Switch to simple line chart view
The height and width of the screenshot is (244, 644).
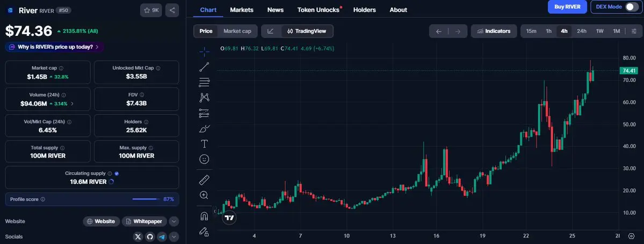point(270,31)
